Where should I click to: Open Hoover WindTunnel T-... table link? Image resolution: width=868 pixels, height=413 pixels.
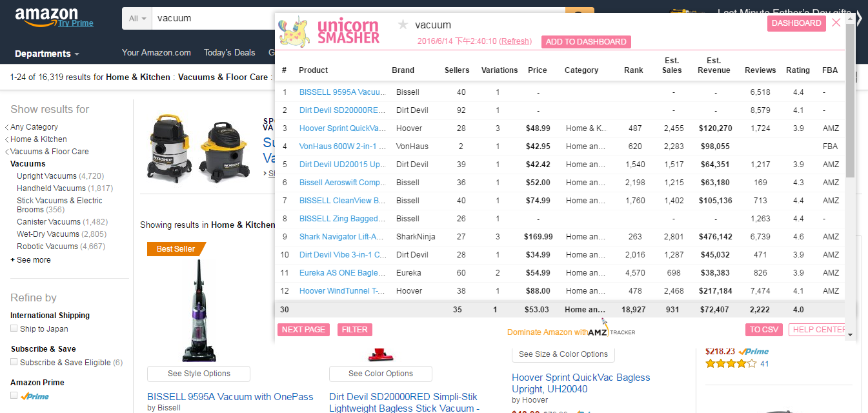[x=343, y=291]
